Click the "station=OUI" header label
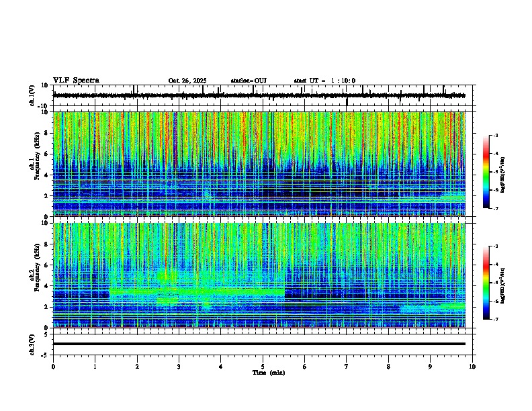Image resolution: width=532 pixels, height=411 pixels. [249, 81]
